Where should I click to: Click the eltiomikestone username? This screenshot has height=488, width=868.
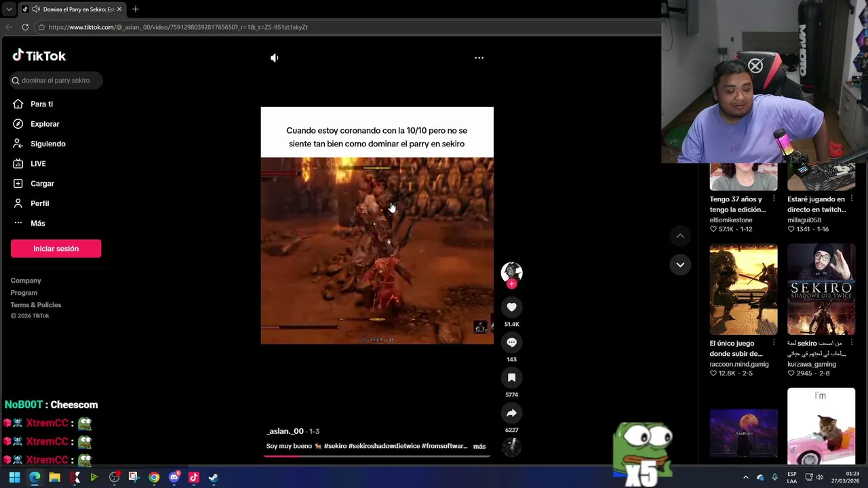pos(731,220)
